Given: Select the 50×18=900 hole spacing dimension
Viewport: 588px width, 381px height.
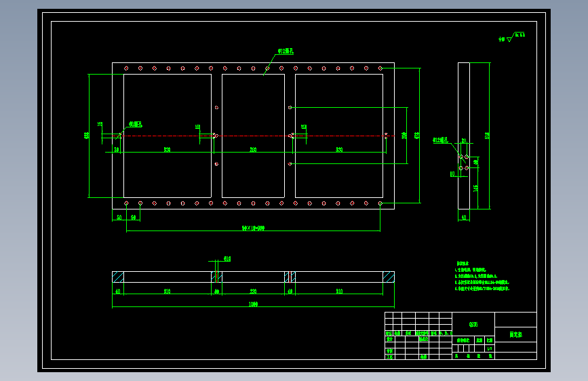Looking at the screenshot, I should coord(253,228).
